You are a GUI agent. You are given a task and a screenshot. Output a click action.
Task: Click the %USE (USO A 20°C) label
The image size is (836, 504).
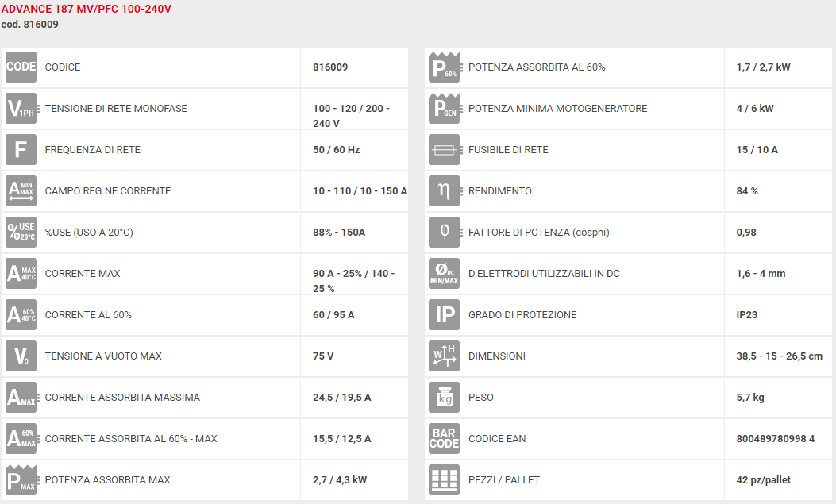click(89, 233)
